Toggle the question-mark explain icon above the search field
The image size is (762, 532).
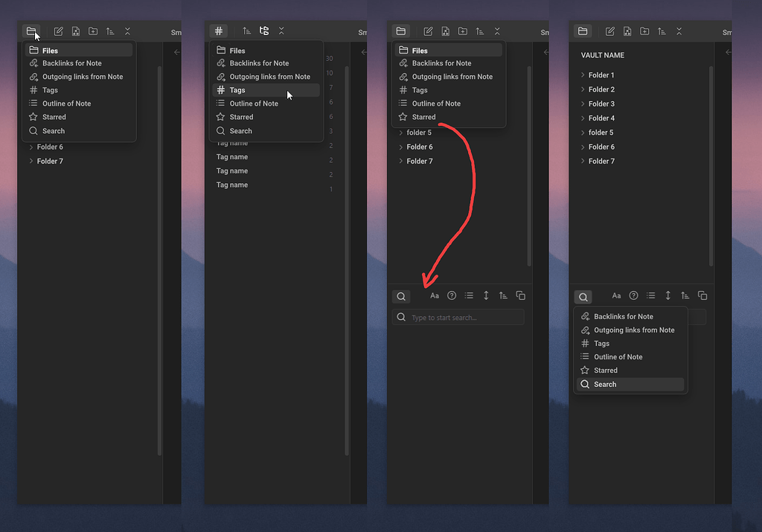click(452, 295)
